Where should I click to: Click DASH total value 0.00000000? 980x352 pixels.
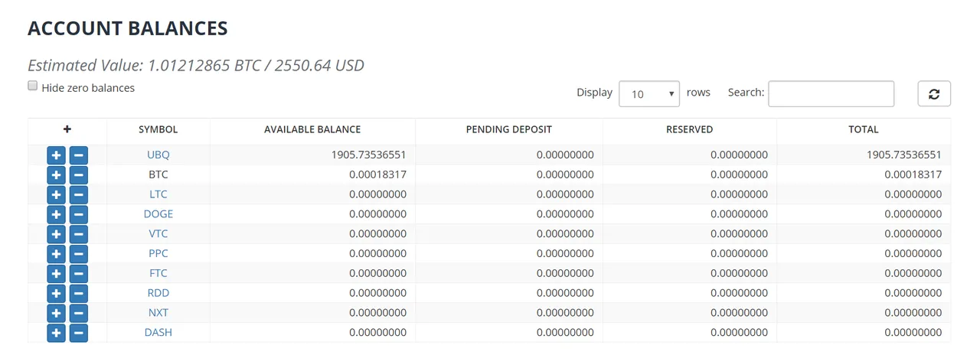[913, 333]
